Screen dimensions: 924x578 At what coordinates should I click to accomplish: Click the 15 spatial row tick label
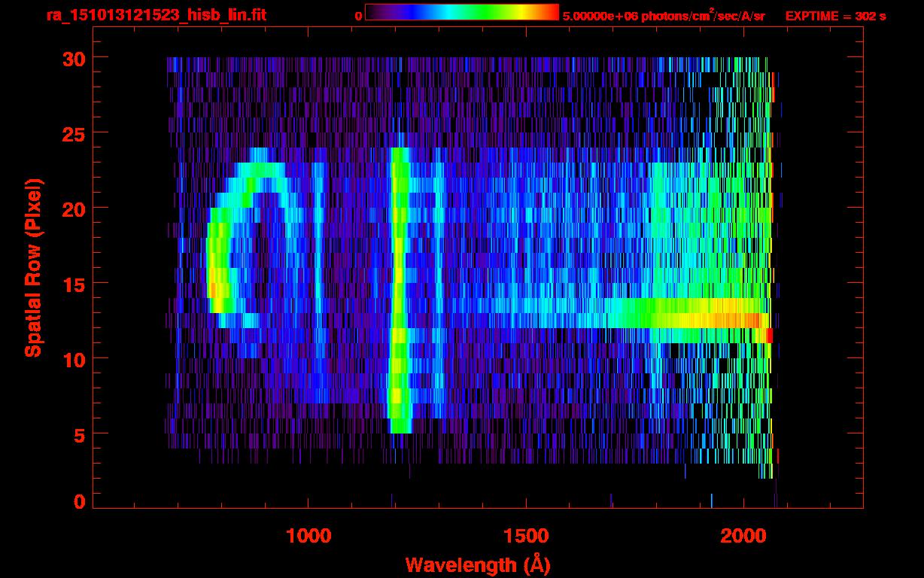74,284
